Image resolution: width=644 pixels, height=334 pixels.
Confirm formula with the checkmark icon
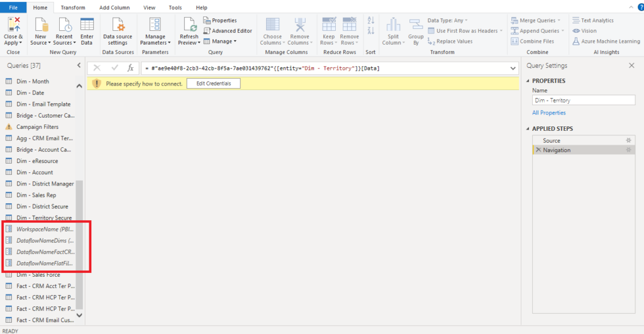(x=114, y=68)
